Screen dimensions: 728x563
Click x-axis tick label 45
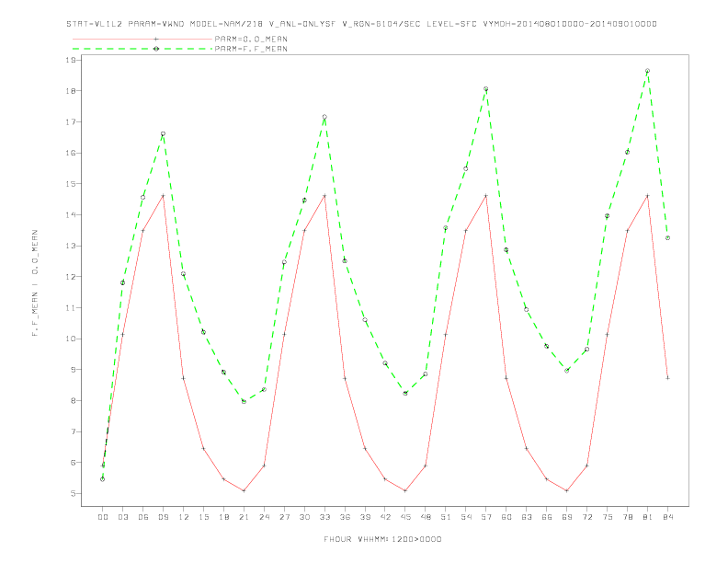tap(405, 517)
